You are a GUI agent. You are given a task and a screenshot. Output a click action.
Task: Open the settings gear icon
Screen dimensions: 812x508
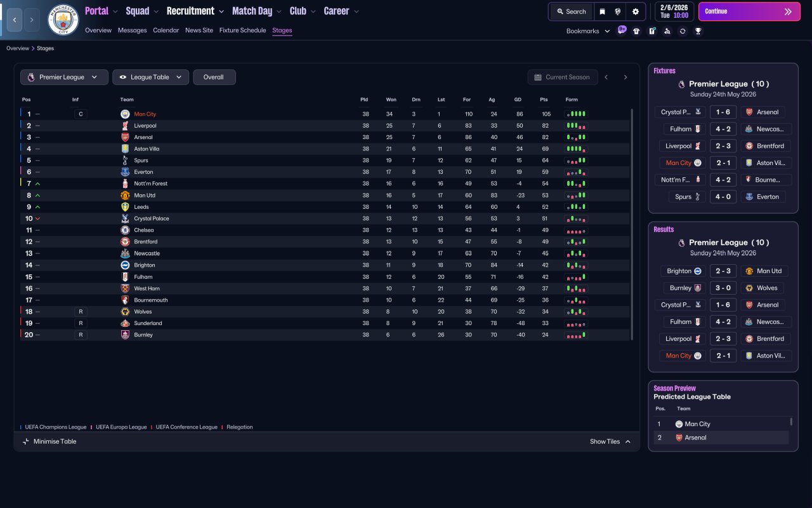point(636,11)
